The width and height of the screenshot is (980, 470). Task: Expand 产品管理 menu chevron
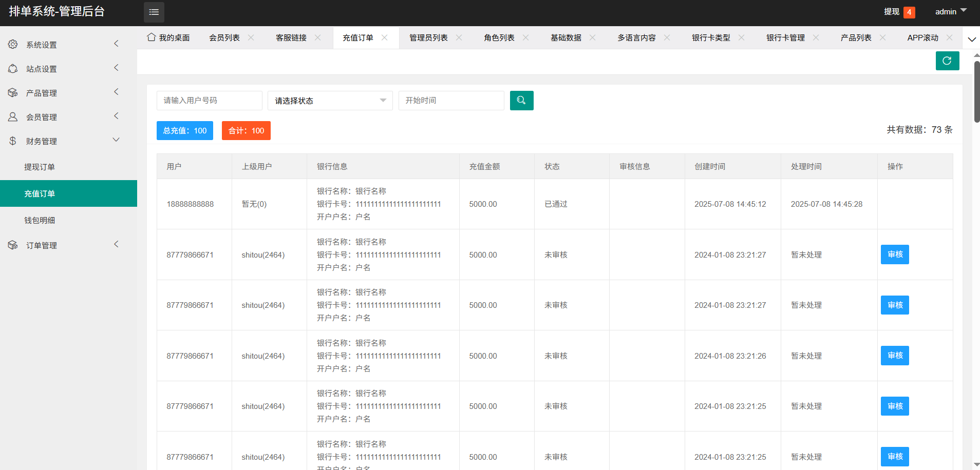pyautogui.click(x=116, y=92)
